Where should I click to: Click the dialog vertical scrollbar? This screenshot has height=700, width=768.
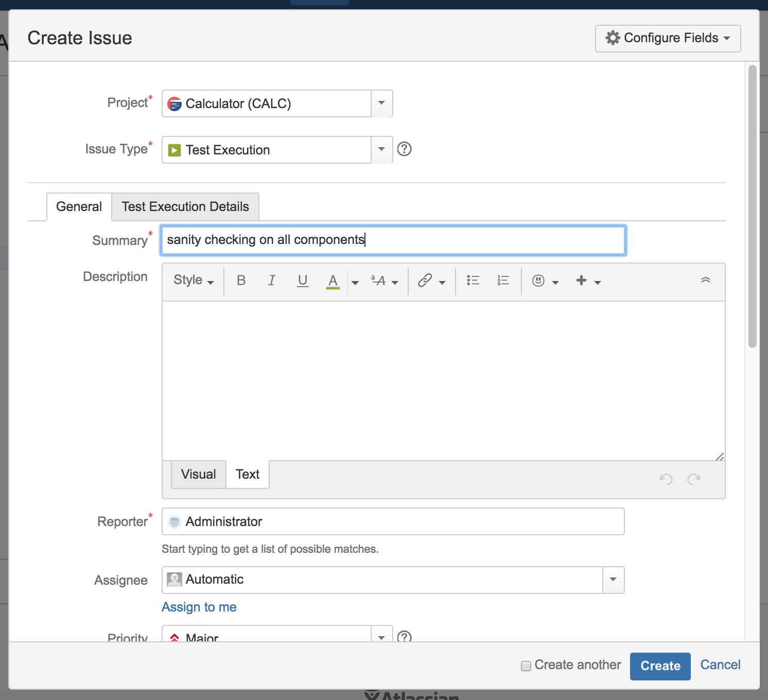click(x=753, y=206)
